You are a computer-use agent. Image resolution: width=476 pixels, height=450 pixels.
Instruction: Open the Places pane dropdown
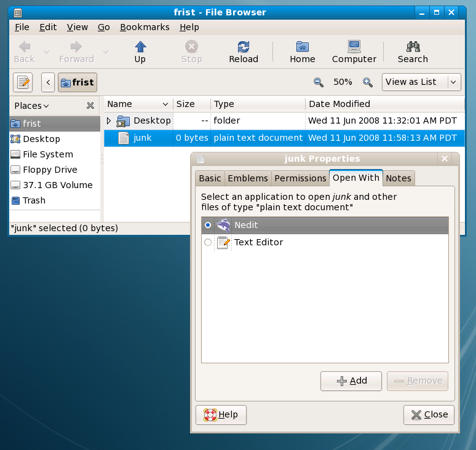31,106
